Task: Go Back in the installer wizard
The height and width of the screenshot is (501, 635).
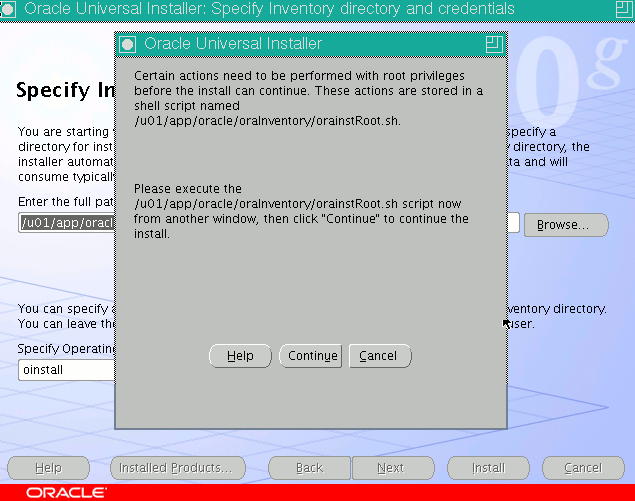Action: (309, 468)
